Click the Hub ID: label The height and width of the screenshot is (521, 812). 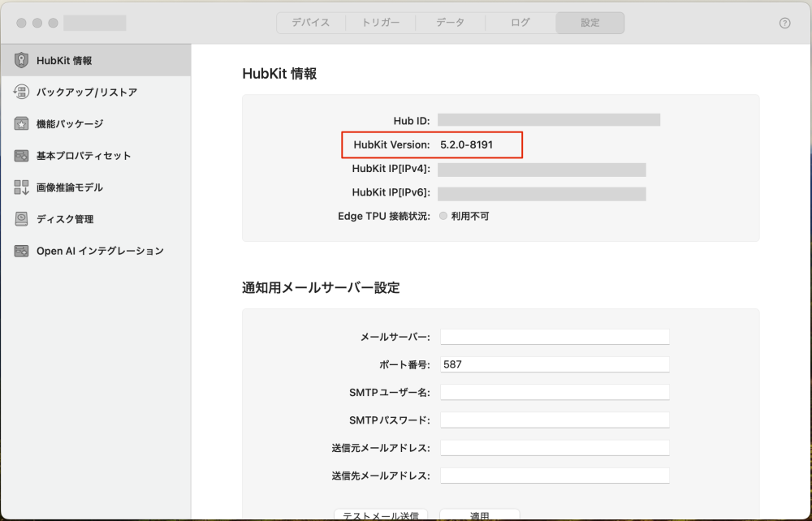412,121
